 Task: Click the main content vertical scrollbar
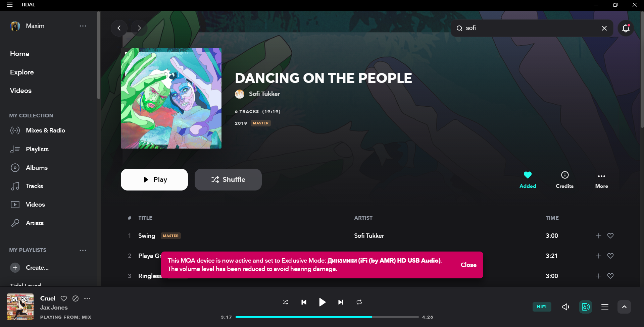(x=642, y=70)
